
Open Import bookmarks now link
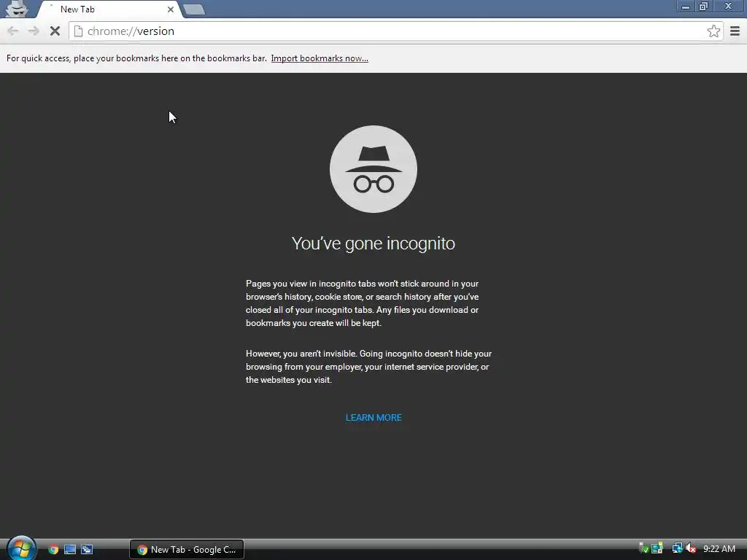point(320,58)
